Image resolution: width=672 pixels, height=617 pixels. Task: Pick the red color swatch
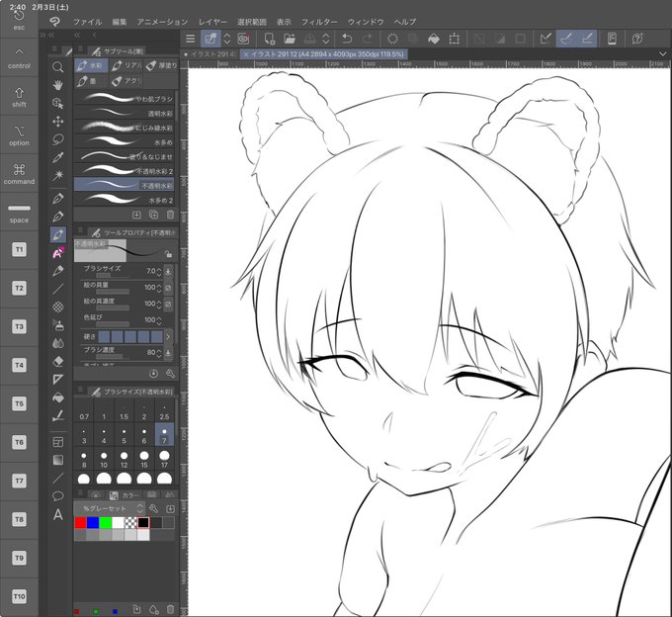click(x=81, y=523)
